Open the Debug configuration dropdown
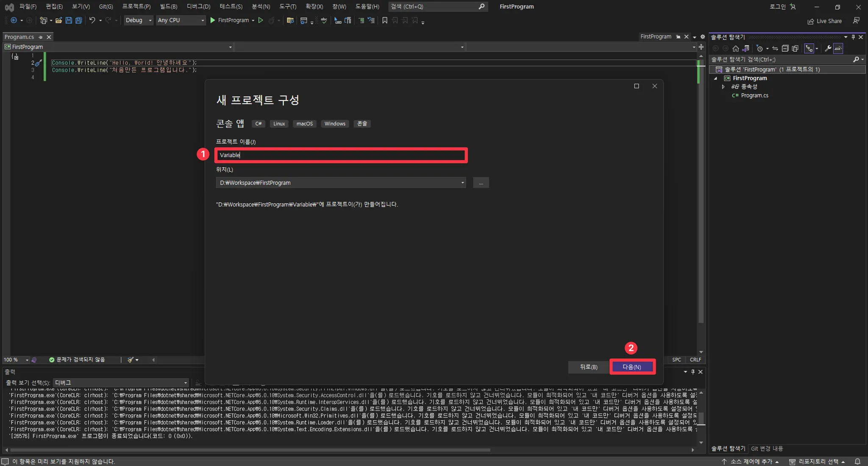The image size is (868, 466). pyautogui.click(x=138, y=20)
